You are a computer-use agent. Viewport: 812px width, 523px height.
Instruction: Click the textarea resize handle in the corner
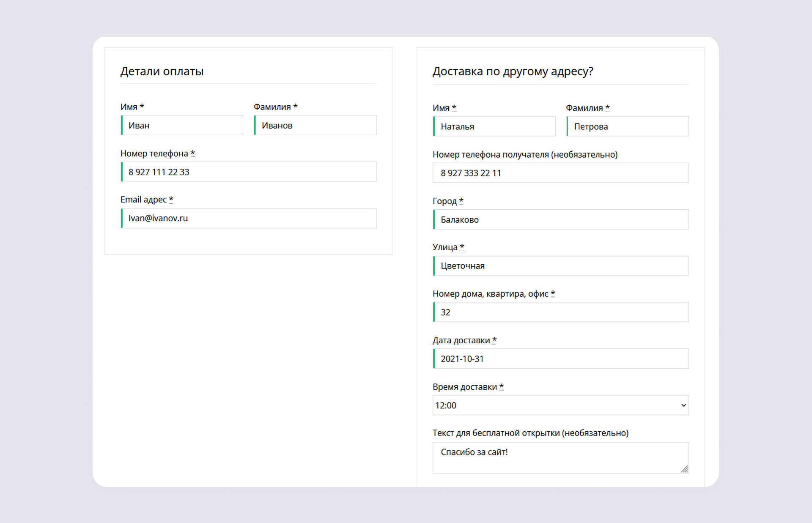coord(684,469)
